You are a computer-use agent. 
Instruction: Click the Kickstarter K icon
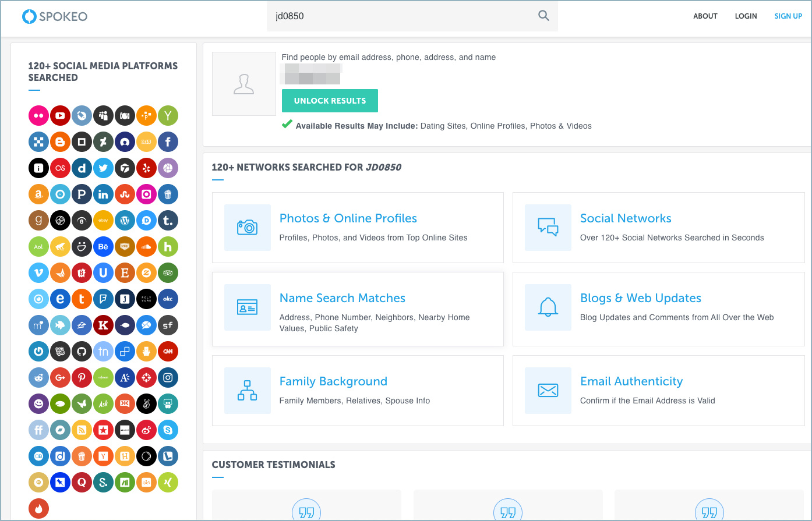103,325
